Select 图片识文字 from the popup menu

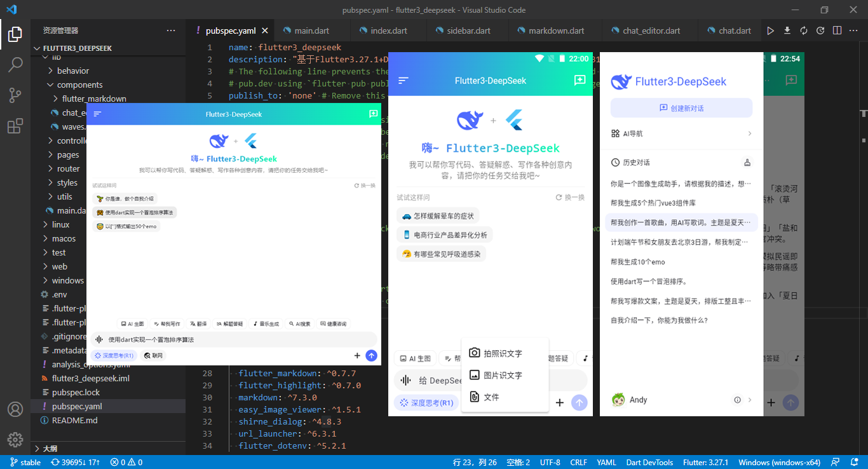[502, 375]
